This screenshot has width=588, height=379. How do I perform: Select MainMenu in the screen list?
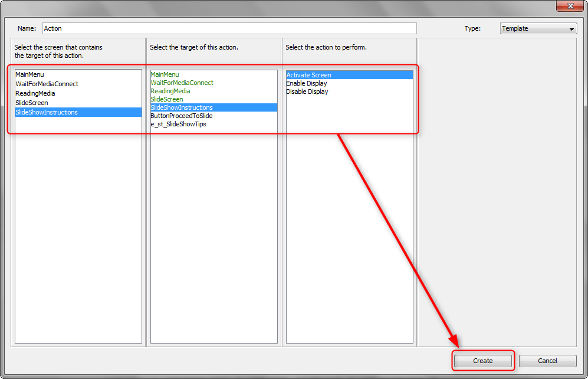click(31, 74)
